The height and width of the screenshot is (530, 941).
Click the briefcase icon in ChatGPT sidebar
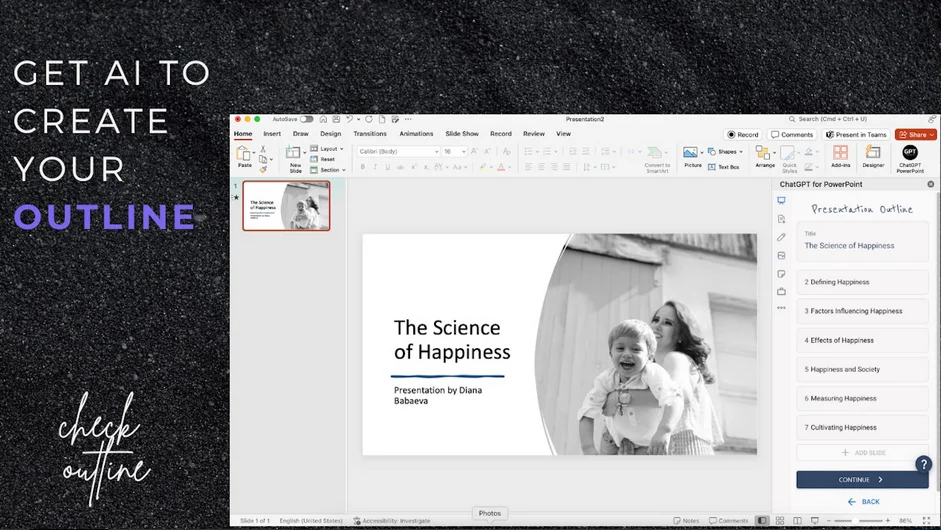tap(781, 292)
